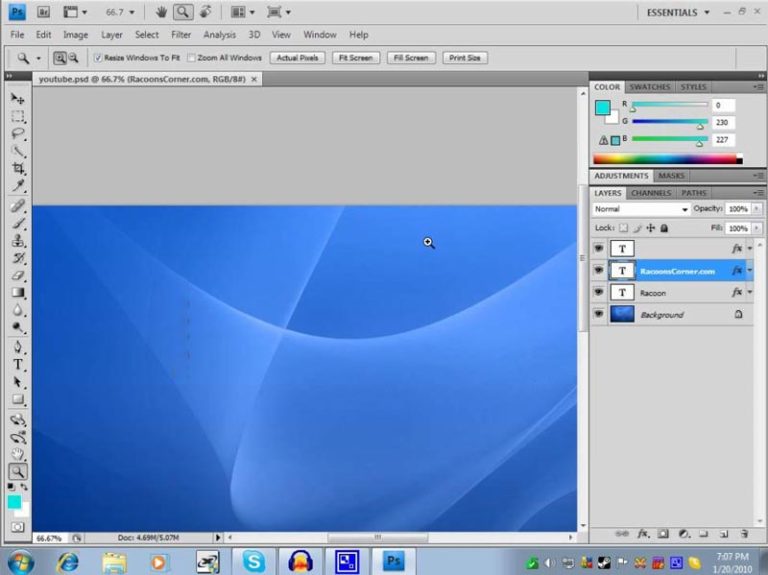Viewport: 768px width, 575px height.
Task: Open foreground color swatch in Color panel
Action: pyautogui.click(x=602, y=108)
